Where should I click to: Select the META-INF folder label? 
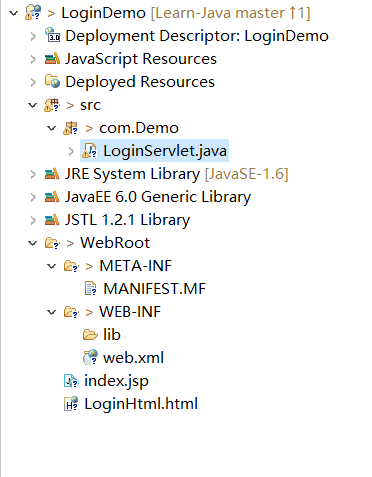(x=135, y=266)
